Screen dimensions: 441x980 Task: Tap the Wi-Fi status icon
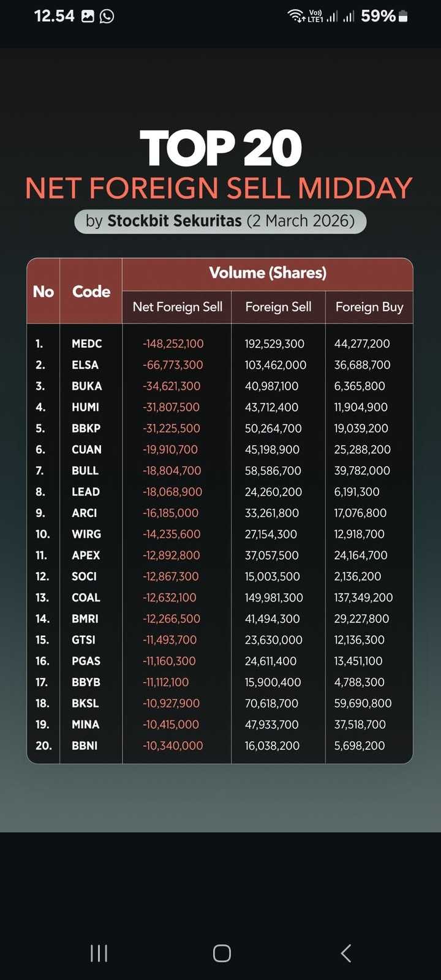(x=296, y=16)
